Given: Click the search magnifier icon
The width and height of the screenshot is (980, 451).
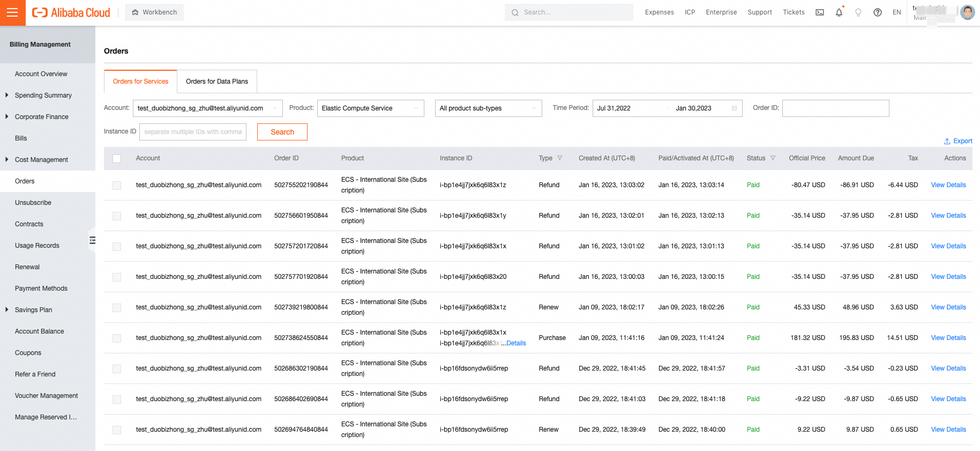Looking at the screenshot, I should click(515, 12).
